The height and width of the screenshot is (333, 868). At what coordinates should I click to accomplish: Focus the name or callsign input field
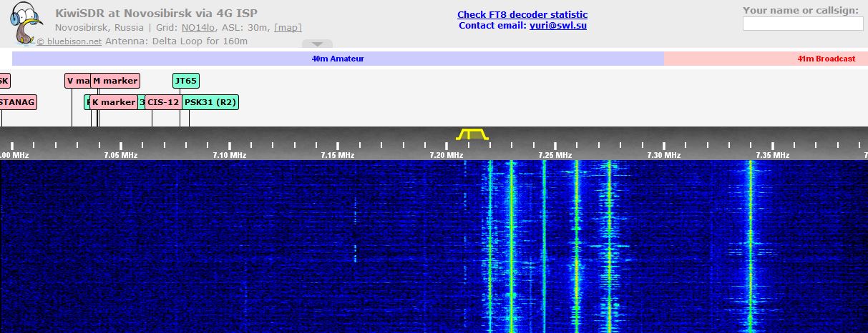coord(802,24)
